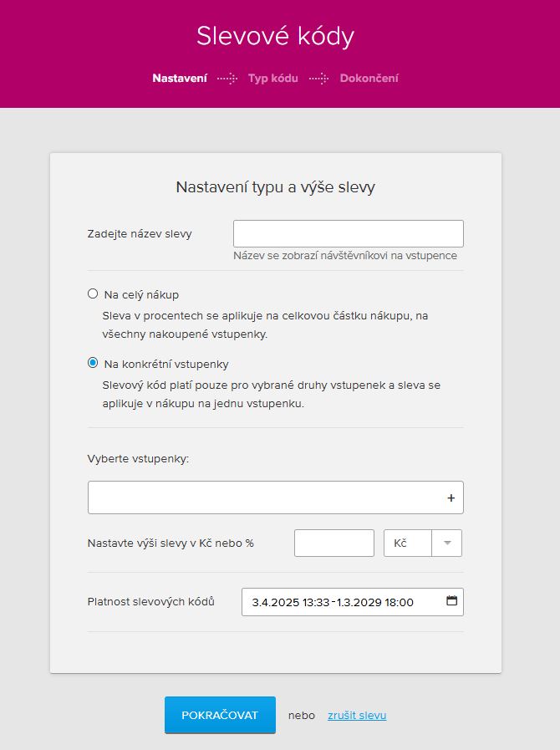Click the 'Zadejte název slevy' label
Image resolution: width=560 pixels, height=750 pixels.
(x=140, y=233)
